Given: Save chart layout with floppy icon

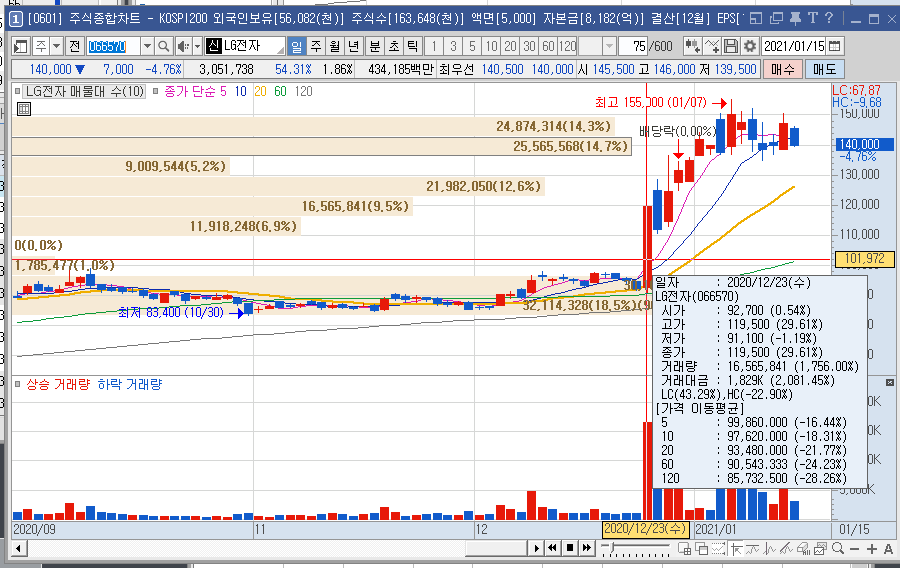Looking at the screenshot, I should (x=731, y=46).
